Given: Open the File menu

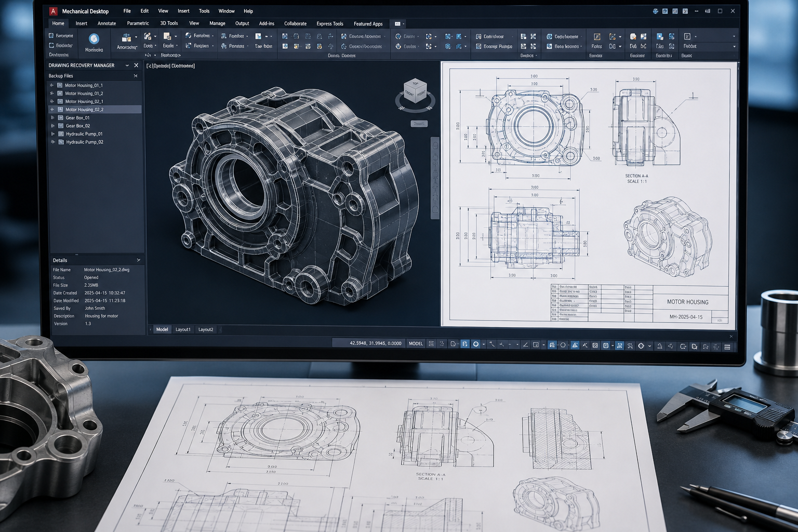Looking at the screenshot, I should 127,11.
